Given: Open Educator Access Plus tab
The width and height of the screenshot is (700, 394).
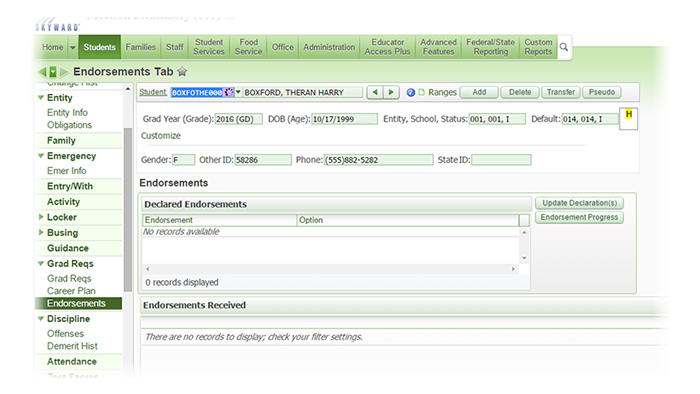Looking at the screenshot, I should click(387, 47).
